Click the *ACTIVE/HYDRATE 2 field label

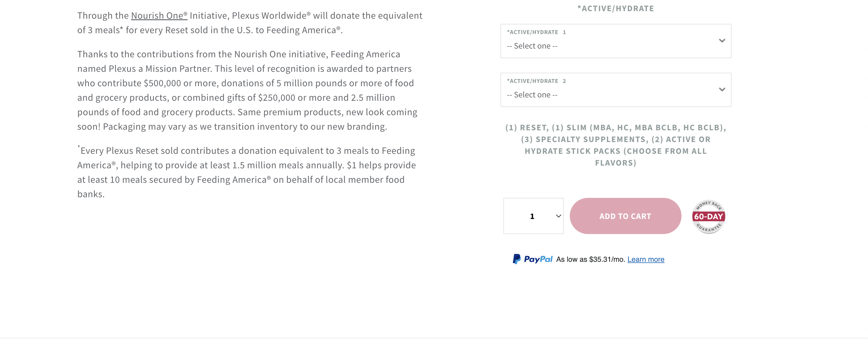point(536,81)
